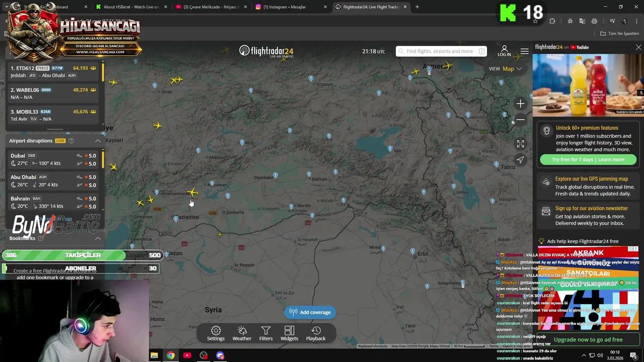Select the Flightradar24 Live Flight Tracker tab

point(371,7)
